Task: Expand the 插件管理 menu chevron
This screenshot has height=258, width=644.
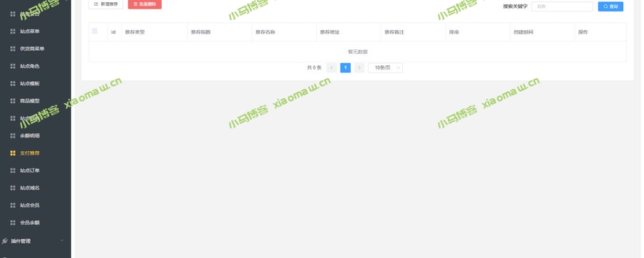Action: (x=62, y=240)
